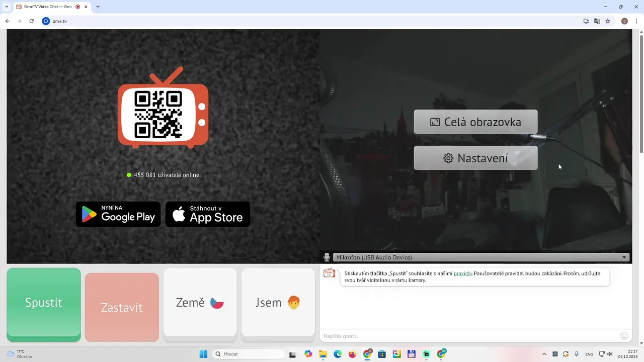The image size is (644, 362).
Task: Click the microphone icon beside the device list
Action: tap(327, 257)
